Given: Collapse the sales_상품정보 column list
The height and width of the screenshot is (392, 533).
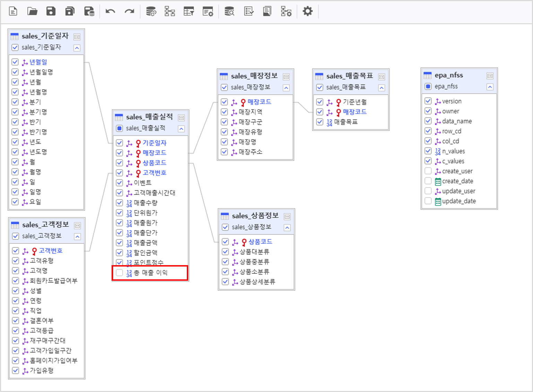Looking at the screenshot, I should (287, 227).
